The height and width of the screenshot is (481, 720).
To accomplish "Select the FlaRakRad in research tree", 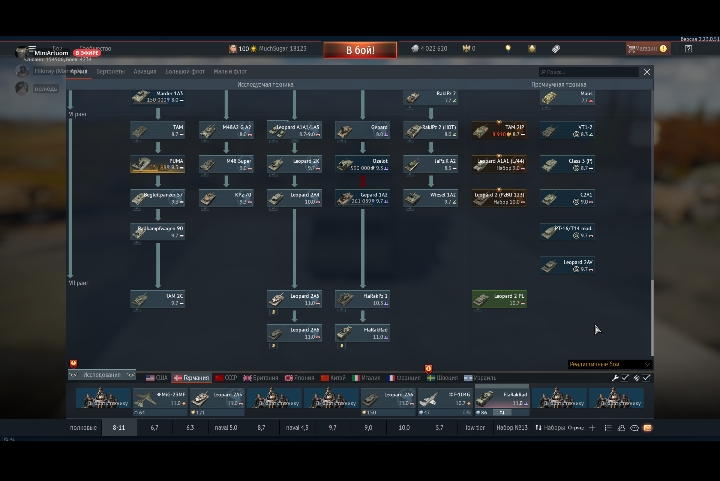I will (x=363, y=333).
